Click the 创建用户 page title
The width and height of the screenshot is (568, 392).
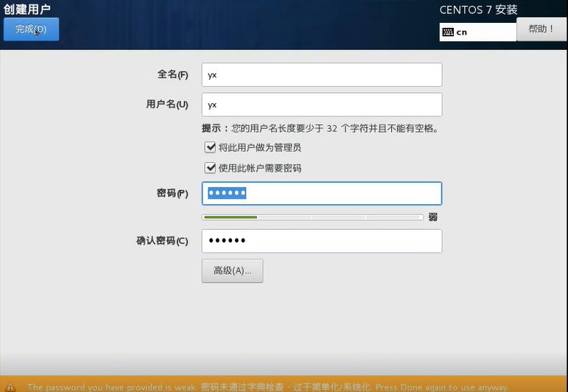27,9
